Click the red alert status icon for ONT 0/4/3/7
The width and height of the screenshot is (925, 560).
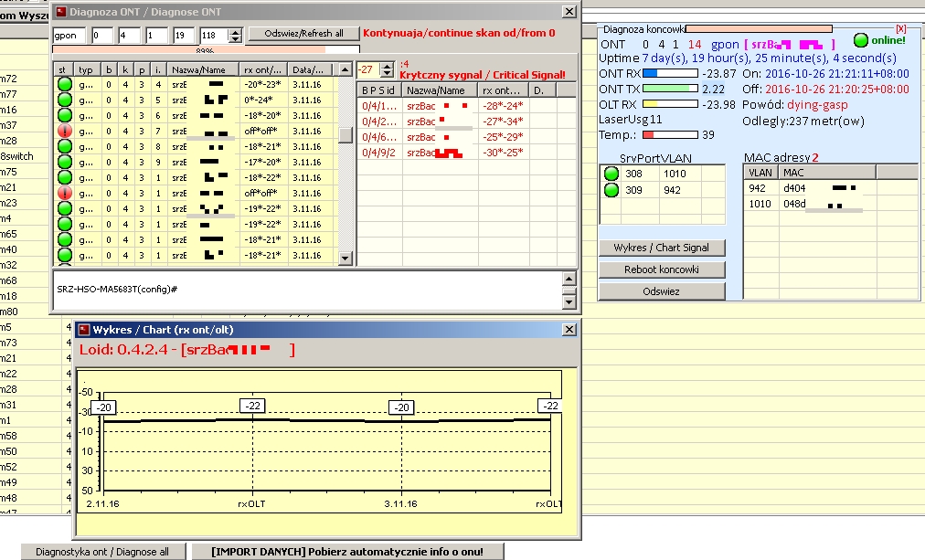(x=64, y=131)
